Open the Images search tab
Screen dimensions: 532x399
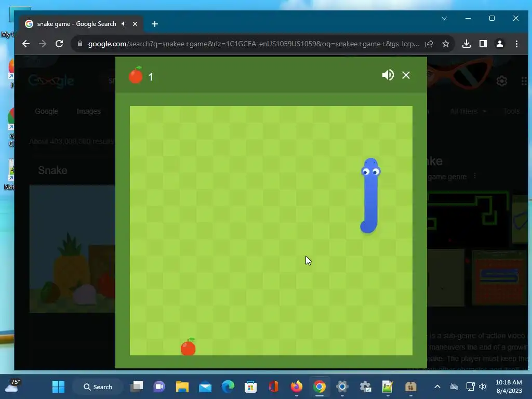point(89,111)
